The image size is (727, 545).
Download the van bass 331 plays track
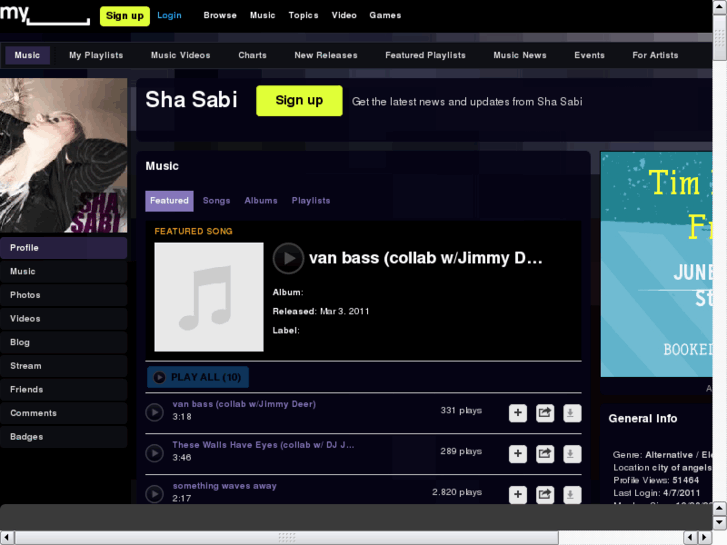tap(572, 413)
